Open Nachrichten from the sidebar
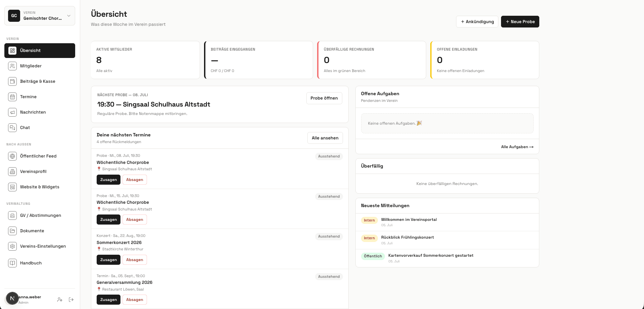Viewport: 644px width, 309px height. (x=40, y=112)
